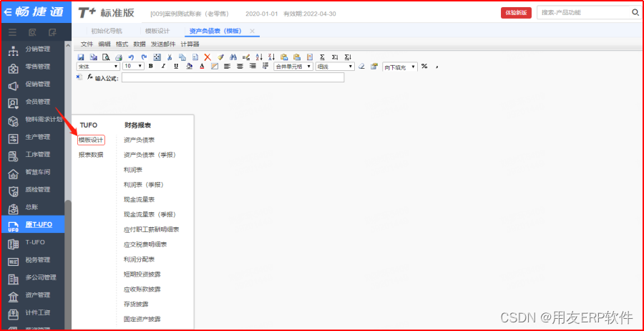Screen dimensions: 644x331
Task: Click the binoculars find icon
Action: [x=233, y=57]
